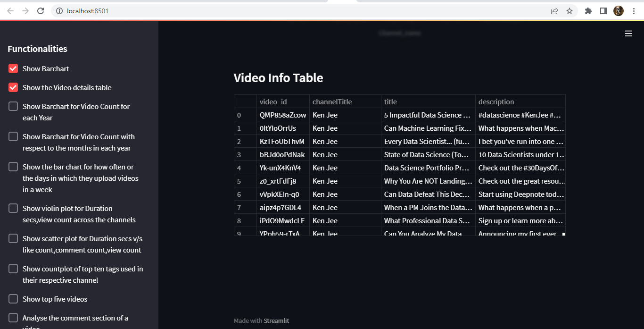The image size is (644, 329).
Task: Open the browser profile avatar
Action: (618, 10)
